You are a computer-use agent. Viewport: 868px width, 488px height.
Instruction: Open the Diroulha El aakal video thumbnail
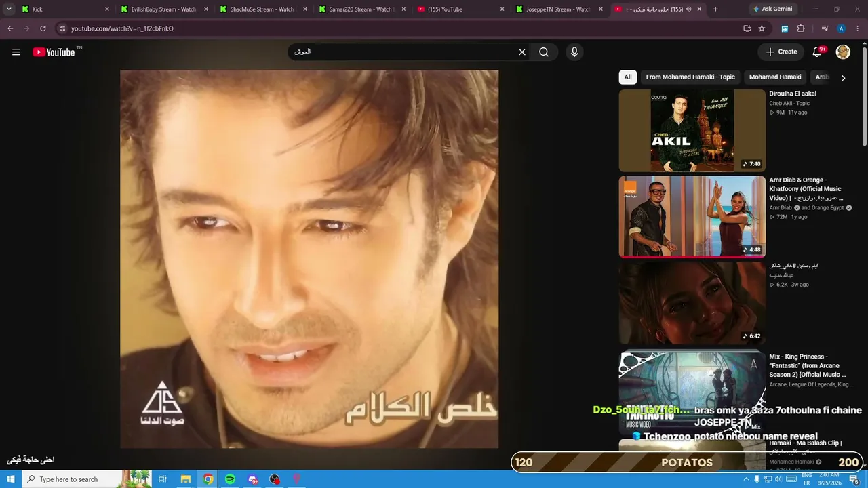pyautogui.click(x=692, y=131)
